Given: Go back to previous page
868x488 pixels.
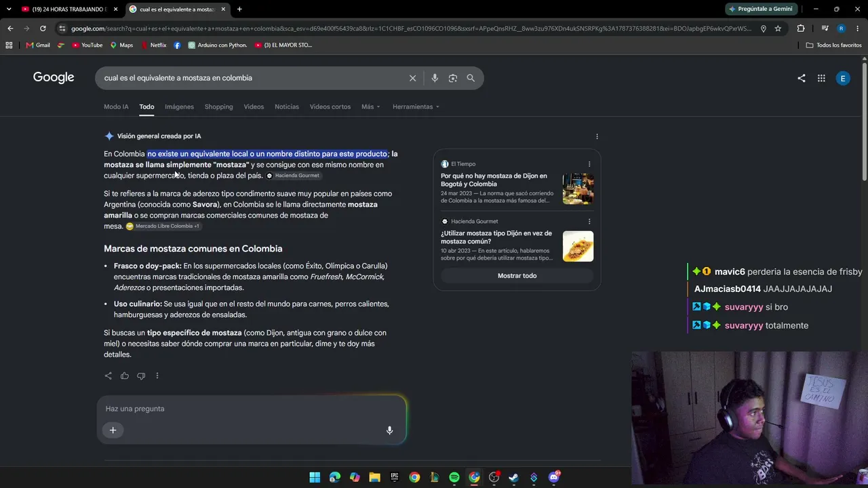Looking at the screenshot, I should (10, 28).
